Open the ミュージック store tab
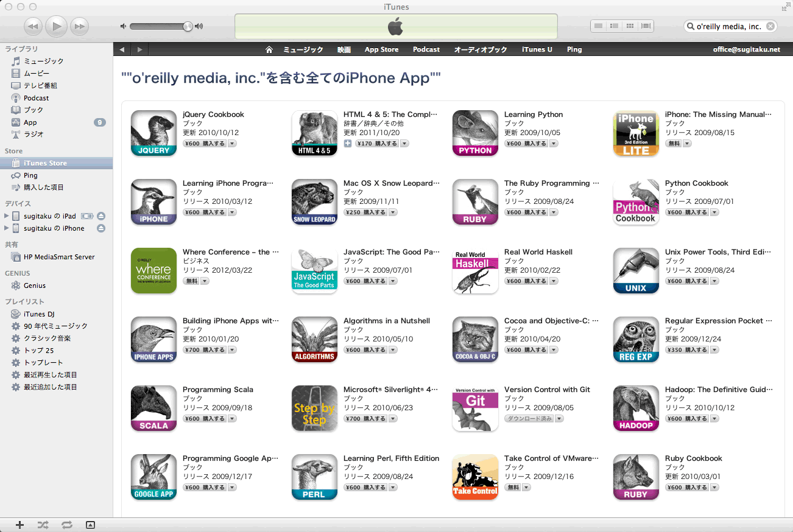Viewport: 793px width, 532px height. [303, 49]
